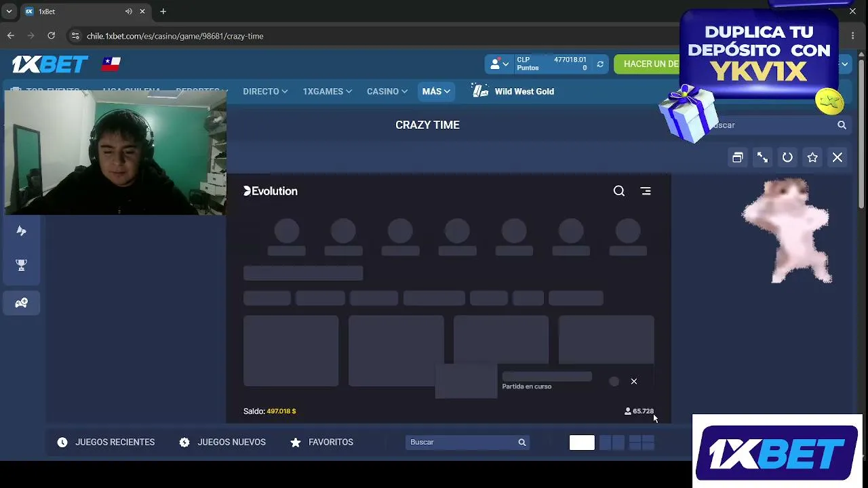The image size is (868, 488).
Task: Reload the Crazy Time game
Action: point(787,157)
